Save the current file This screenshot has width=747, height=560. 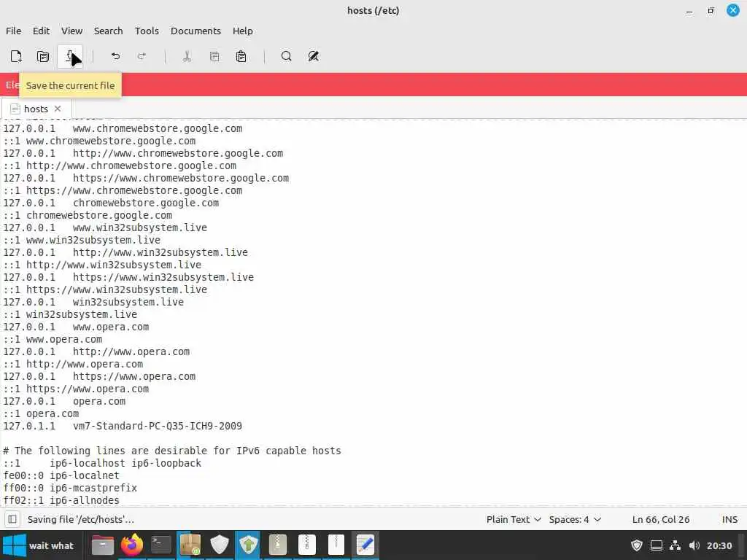[70, 56]
